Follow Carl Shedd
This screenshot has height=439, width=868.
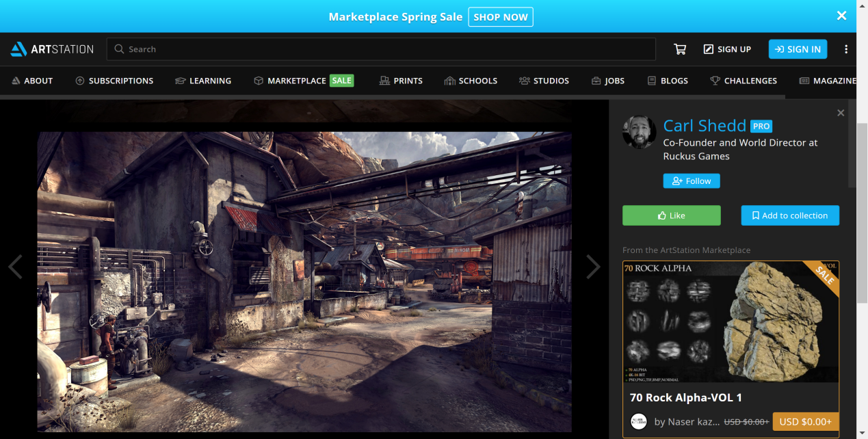691,181
